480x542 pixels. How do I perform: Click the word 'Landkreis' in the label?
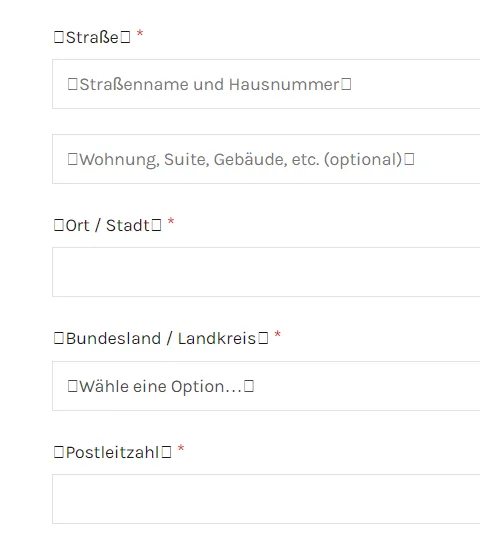coord(217,338)
